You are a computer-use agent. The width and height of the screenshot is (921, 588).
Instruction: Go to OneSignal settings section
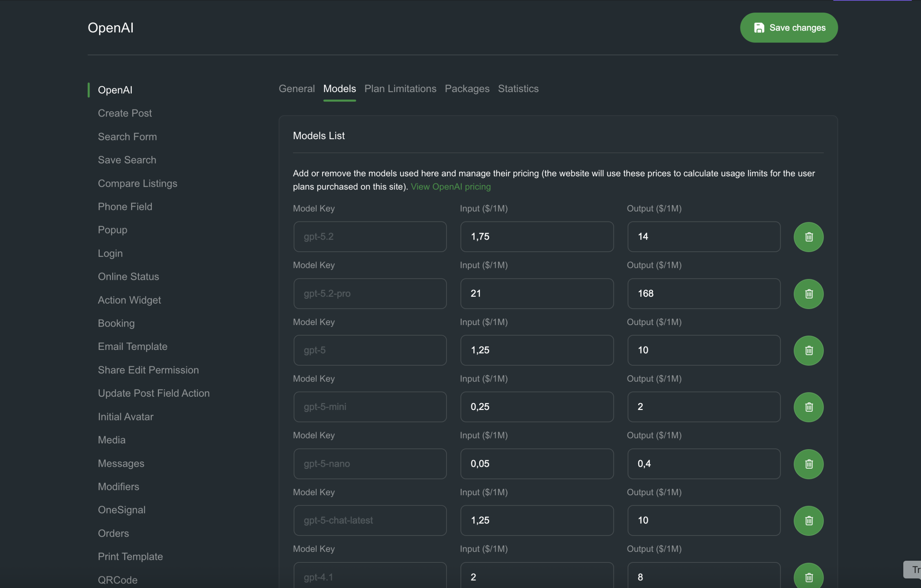coord(122,510)
